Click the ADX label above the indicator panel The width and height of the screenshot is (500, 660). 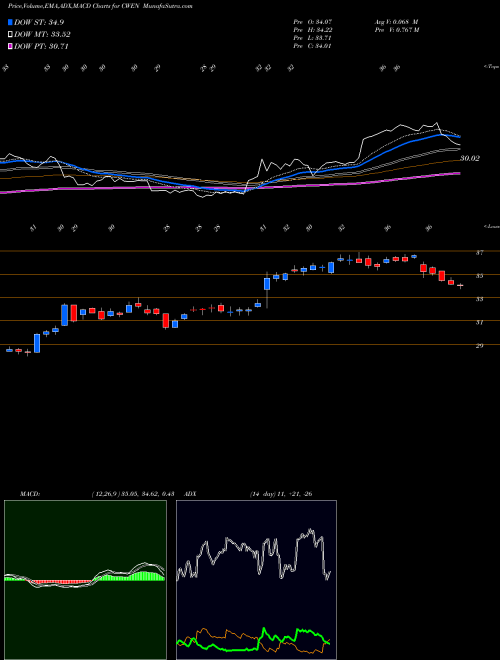(x=190, y=494)
